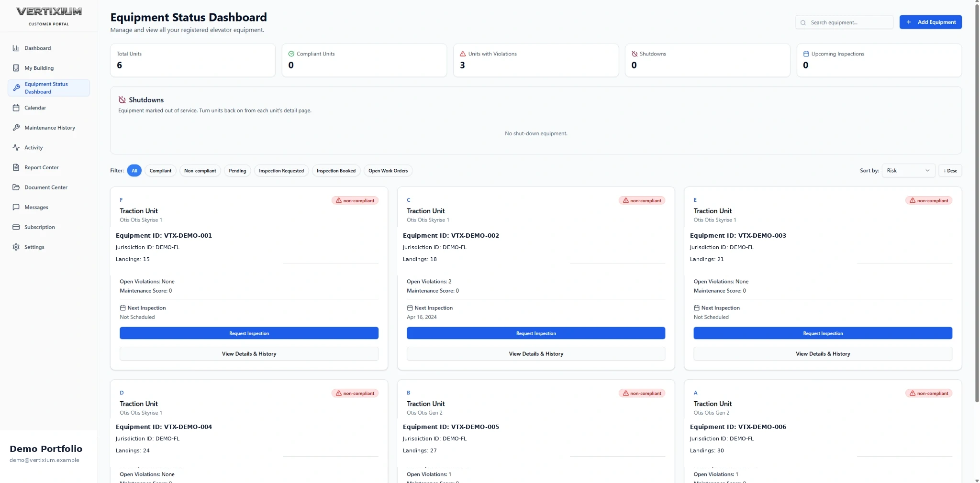Open Document Center
The image size is (980, 483).
pos(49,187)
